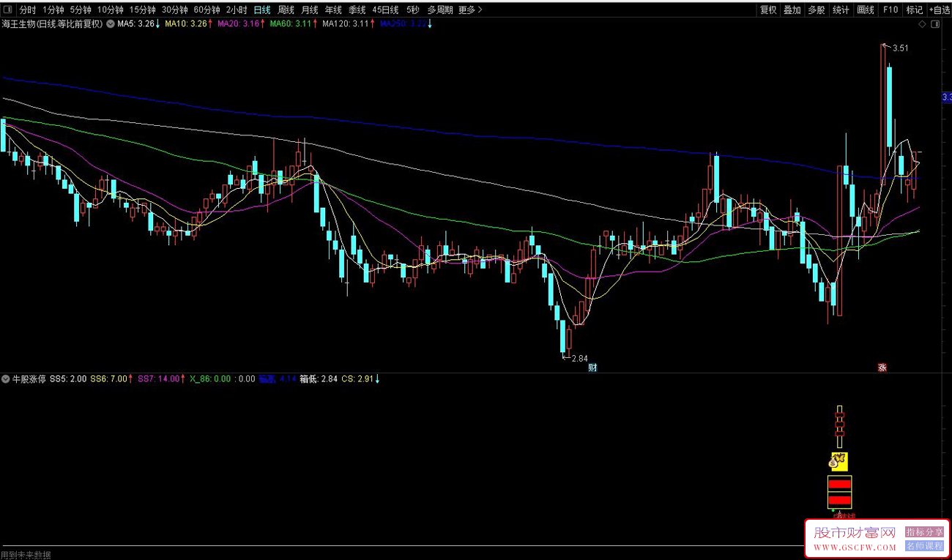The width and height of the screenshot is (952, 560).
Task: Click the 箱低: 2.84 value
Action: pos(319,379)
